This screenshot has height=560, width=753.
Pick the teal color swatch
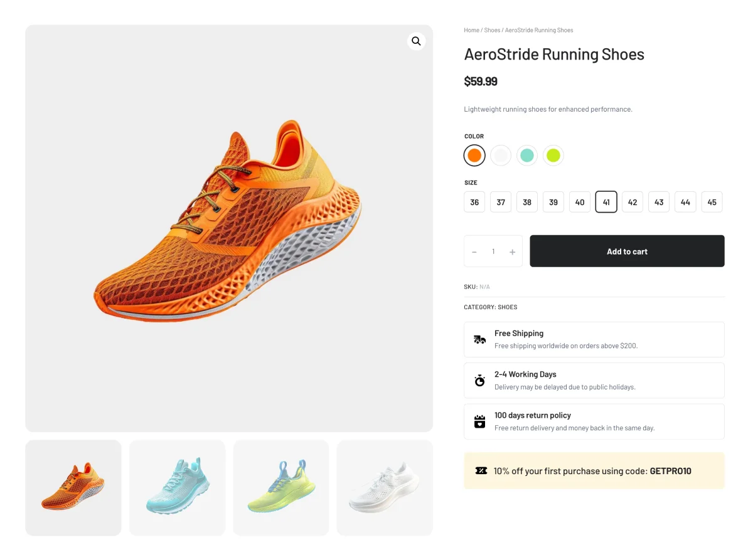pos(527,155)
